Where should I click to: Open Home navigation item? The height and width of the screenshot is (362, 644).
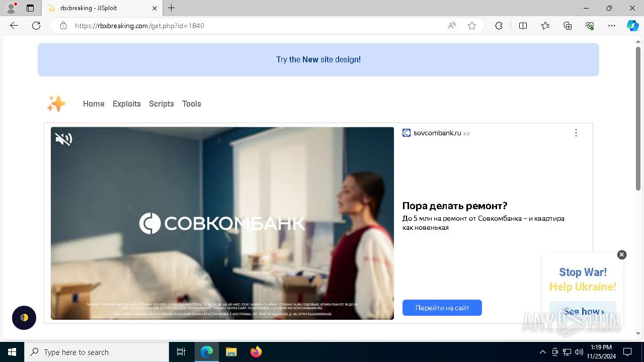94,104
